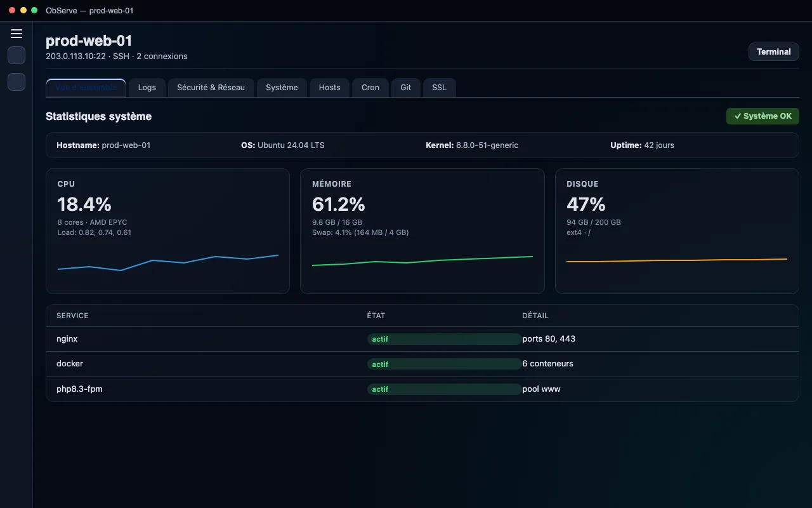Open the hamburger menu in the sidebar

16,34
